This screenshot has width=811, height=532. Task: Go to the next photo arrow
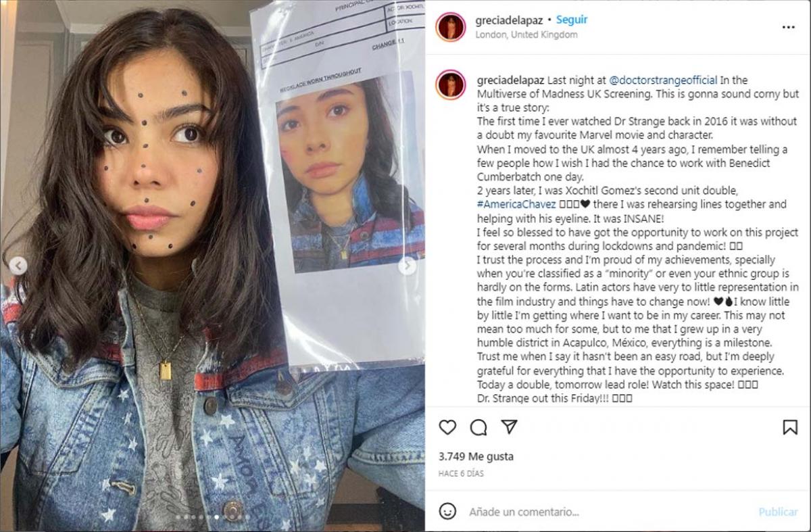(407, 266)
